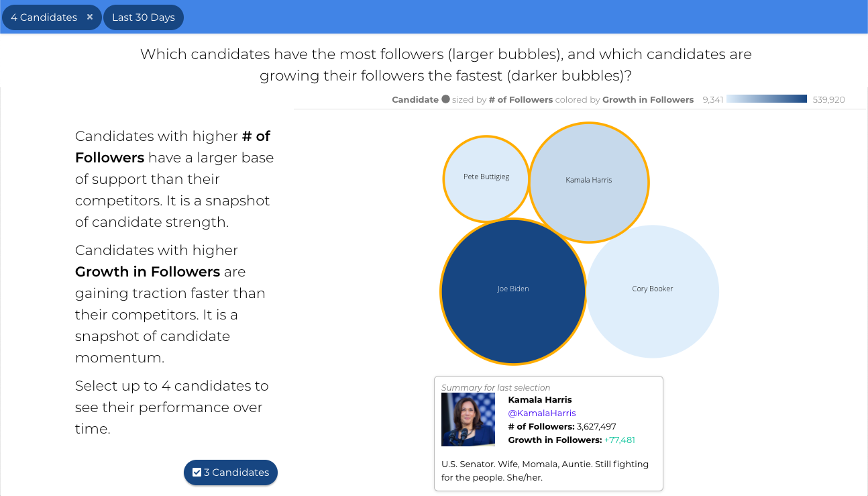The image size is (868, 496).
Task: Open the Last 30 Days date filter
Action: [144, 17]
